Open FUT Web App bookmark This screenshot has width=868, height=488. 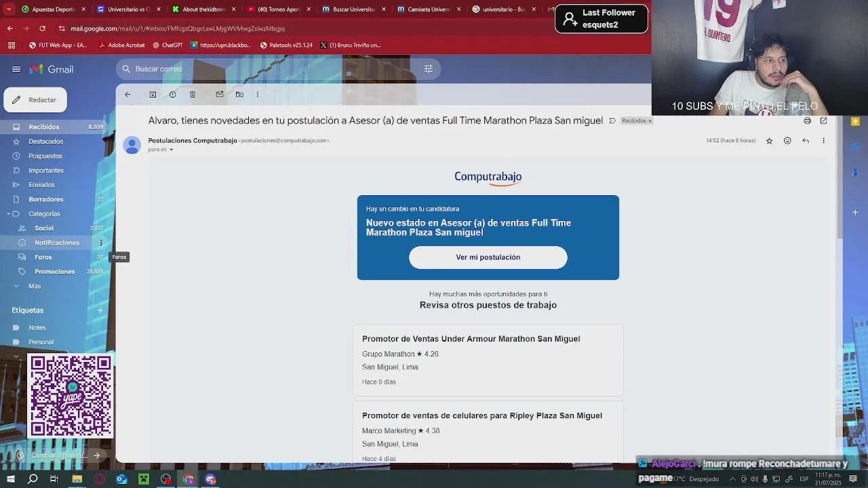pos(58,45)
